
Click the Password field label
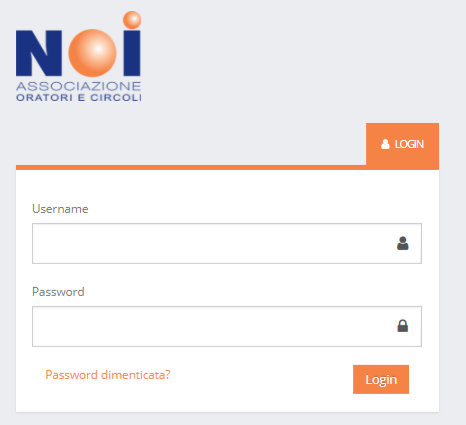(x=58, y=292)
